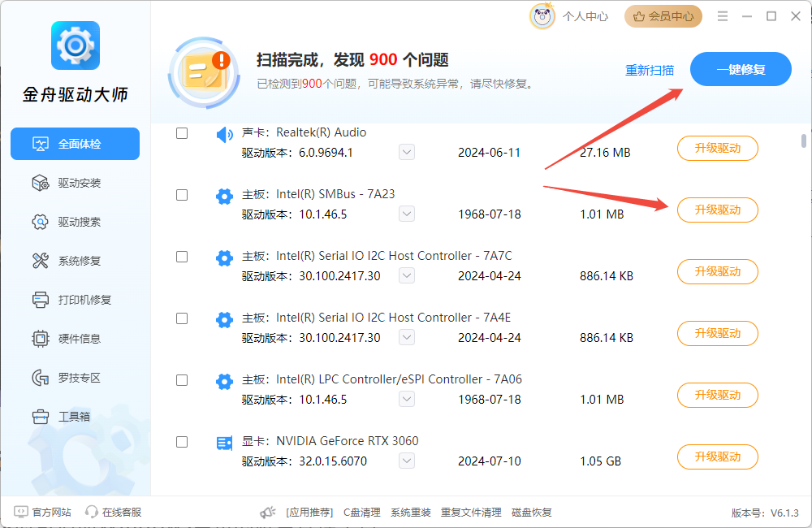This screenshot has height=528, width=812.
Task: Click the Realtek Audio speaker icon
Action: [x=224, y=135]
